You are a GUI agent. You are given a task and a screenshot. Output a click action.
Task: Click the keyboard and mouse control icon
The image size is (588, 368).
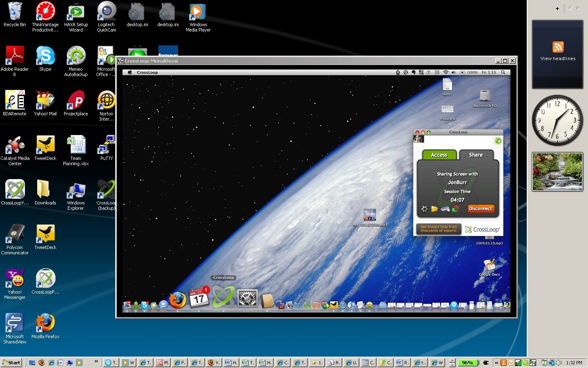(x=445, y=209)
